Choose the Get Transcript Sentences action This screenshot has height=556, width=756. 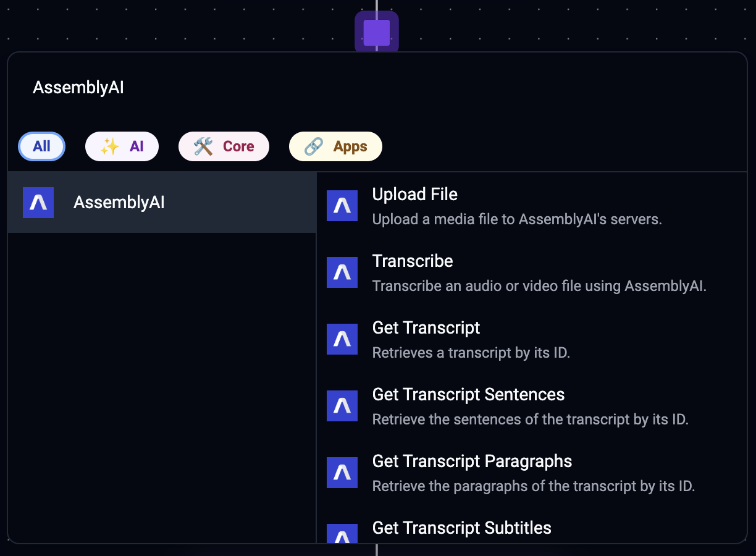531,406
